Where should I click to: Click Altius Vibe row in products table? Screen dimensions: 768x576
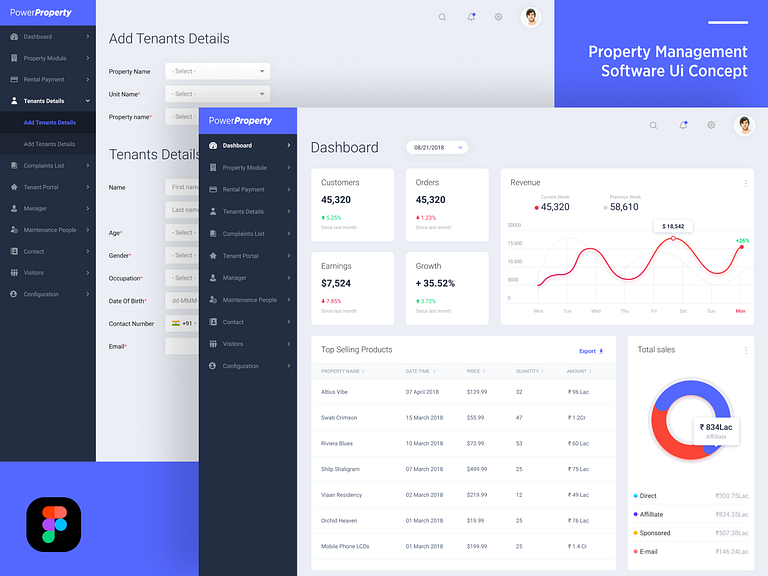463,392
